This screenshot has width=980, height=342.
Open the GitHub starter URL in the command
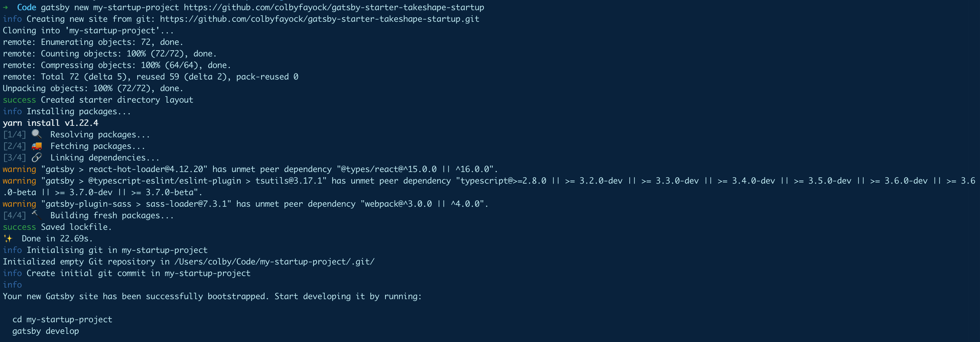tap(334, 7)
